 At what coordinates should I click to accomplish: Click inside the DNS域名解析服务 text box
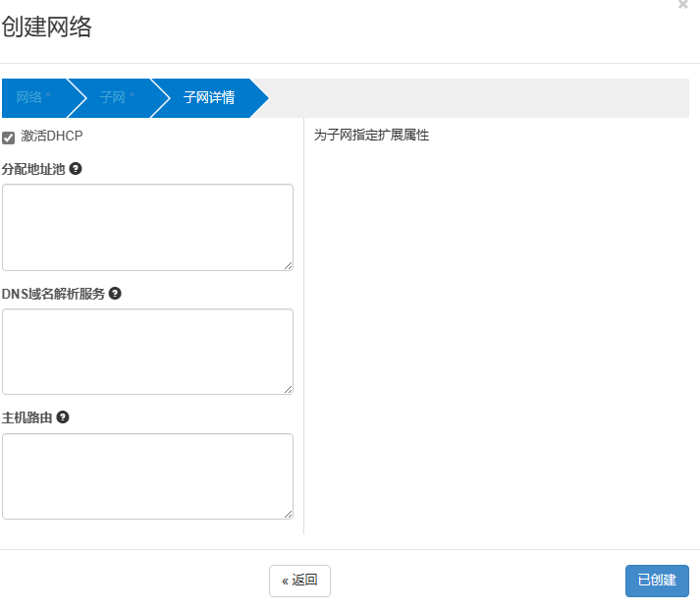click(x=147, y=351)
